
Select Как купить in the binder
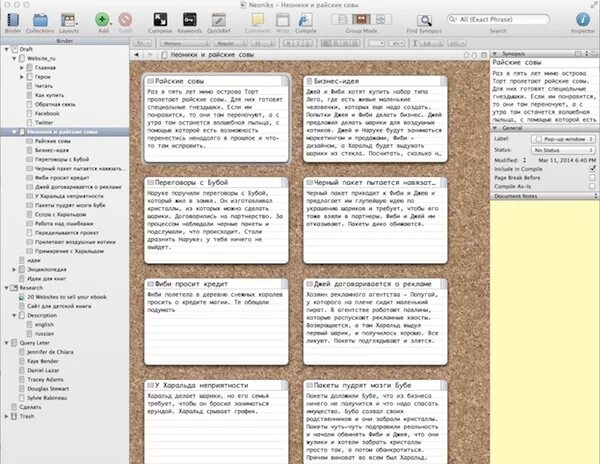[x=49, y=95]
